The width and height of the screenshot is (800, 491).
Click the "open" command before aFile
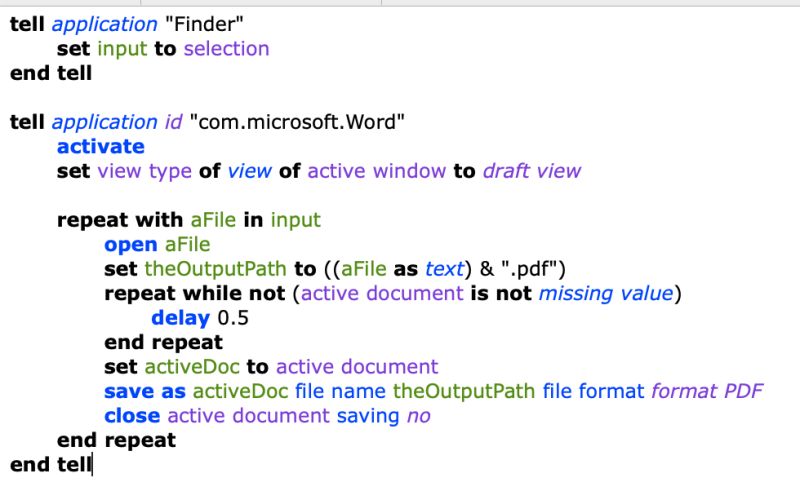point(131,244)
